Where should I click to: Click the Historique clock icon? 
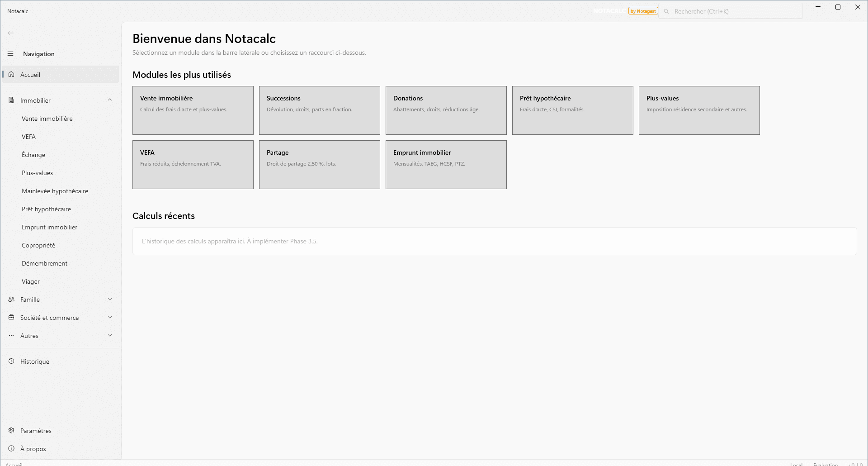tap(11, 361)
